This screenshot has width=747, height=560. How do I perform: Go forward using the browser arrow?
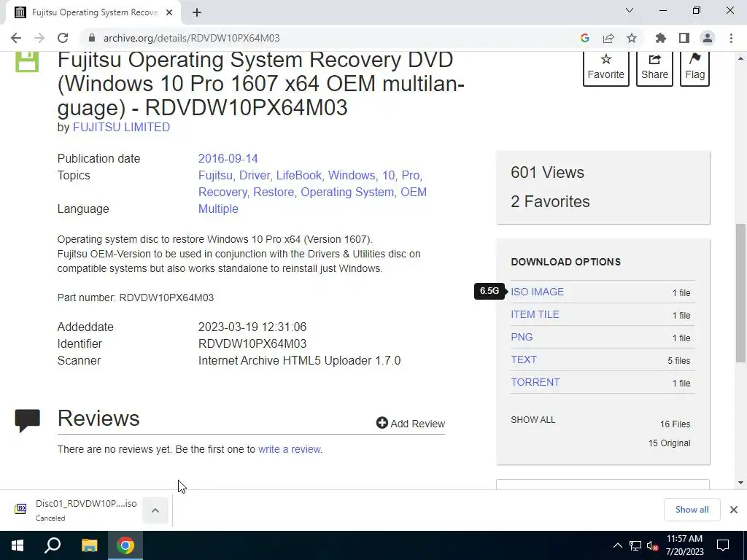point(39,38)
